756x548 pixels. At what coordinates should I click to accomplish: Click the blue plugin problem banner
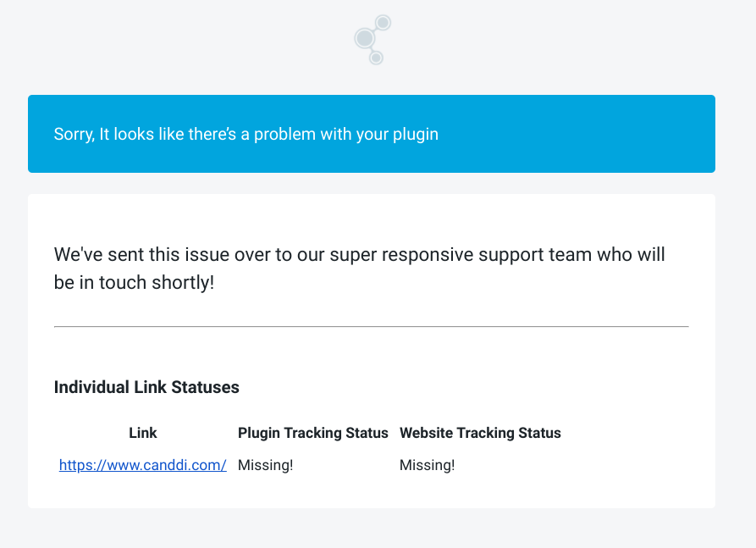pyautogui.click(x=372, y=134)
